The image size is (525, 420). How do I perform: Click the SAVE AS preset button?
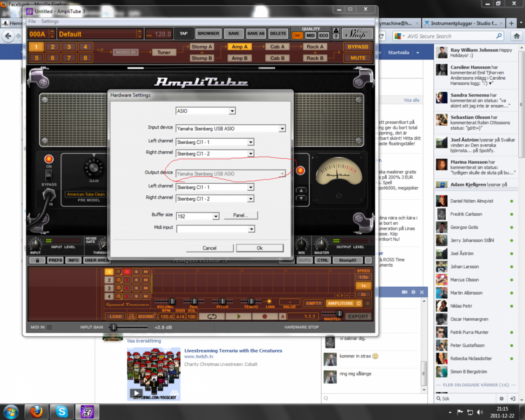point(256,34)
